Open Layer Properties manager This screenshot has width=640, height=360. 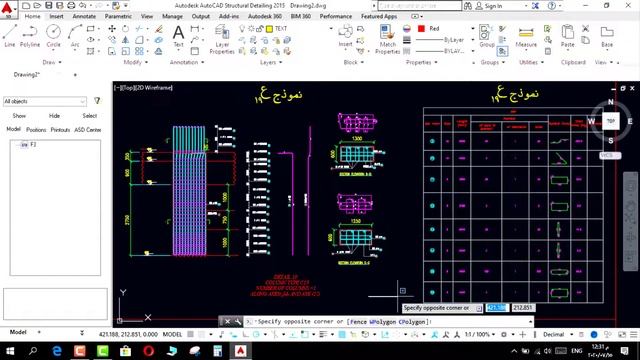tap(222, 39)
